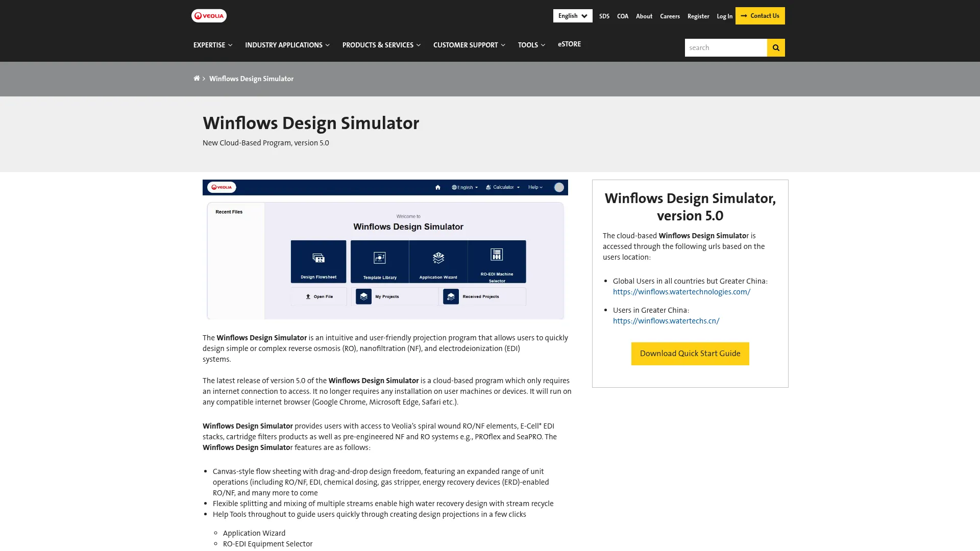
Task: Click into the search input field
Action: coord(726,47)
